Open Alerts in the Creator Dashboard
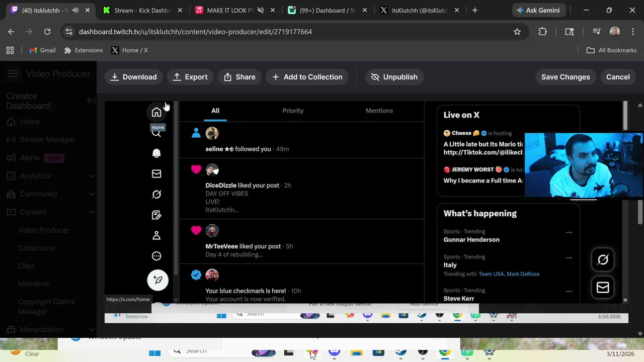Image resolution: width=644 pixels, height=362 pixels. click(x=30, y=158)
